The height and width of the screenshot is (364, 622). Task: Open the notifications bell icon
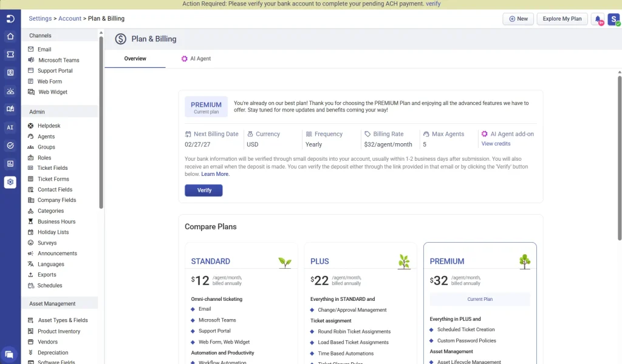596,19
